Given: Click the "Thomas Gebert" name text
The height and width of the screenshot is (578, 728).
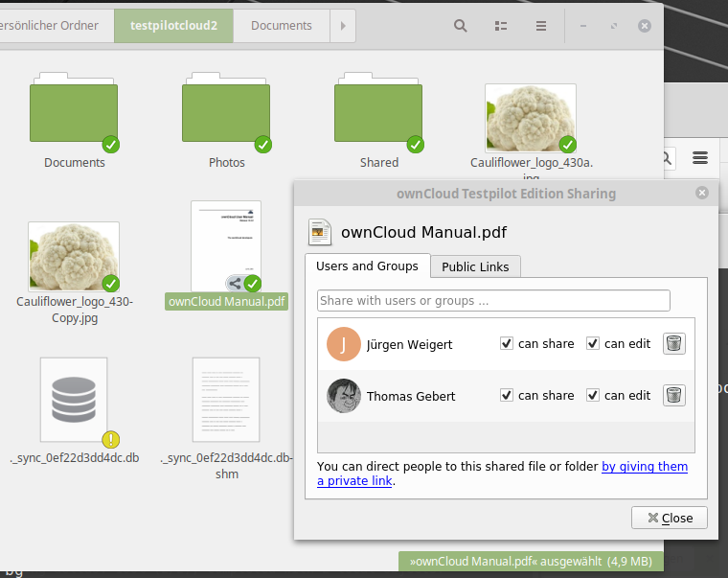Looking at the screenshot, I should point(411,396).
